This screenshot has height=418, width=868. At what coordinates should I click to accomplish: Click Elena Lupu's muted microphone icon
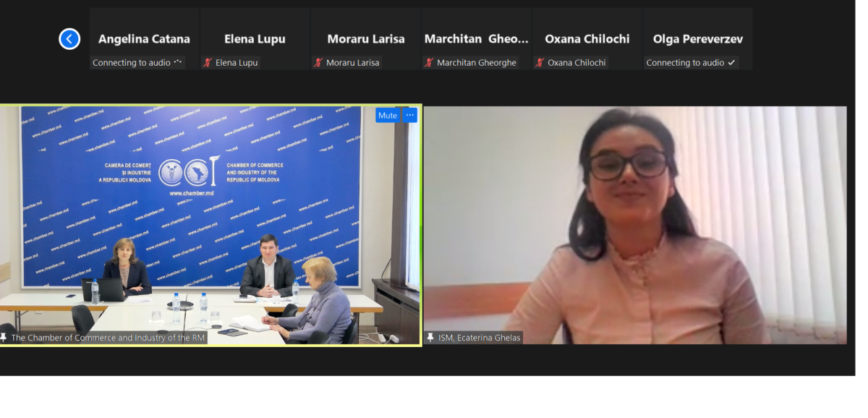click(x=208, y=63)
